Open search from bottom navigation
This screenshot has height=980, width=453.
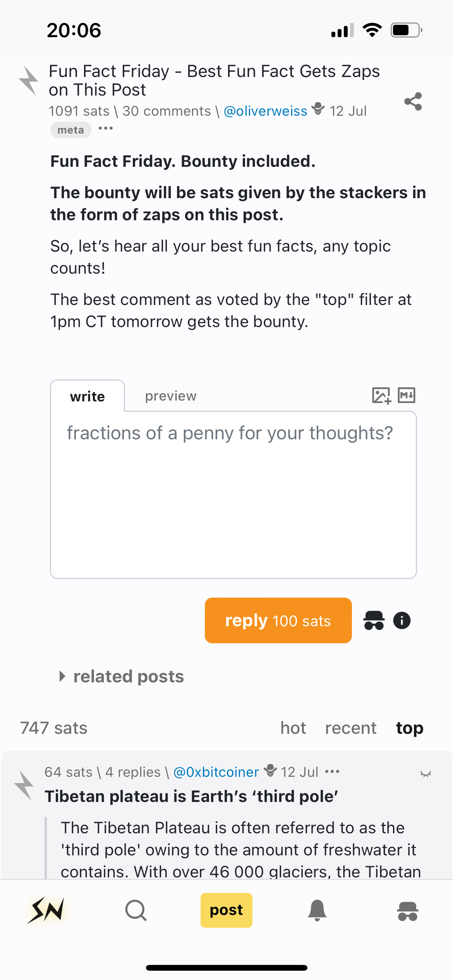pos(136,910)
